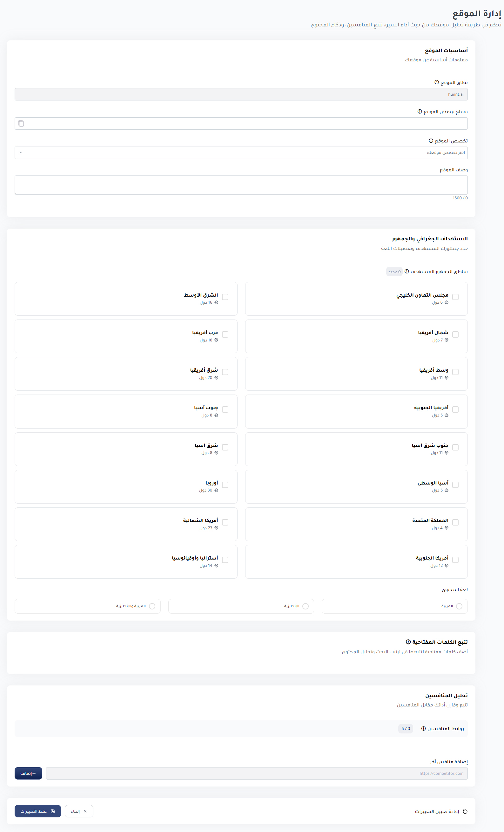
Task: Click the competitor URL input field
Action: [x=256, y=773]
